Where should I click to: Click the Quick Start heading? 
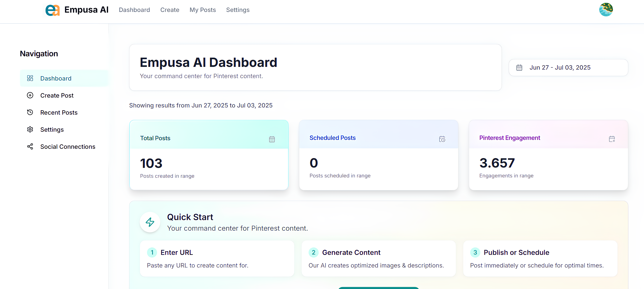(x=190, y=217)
